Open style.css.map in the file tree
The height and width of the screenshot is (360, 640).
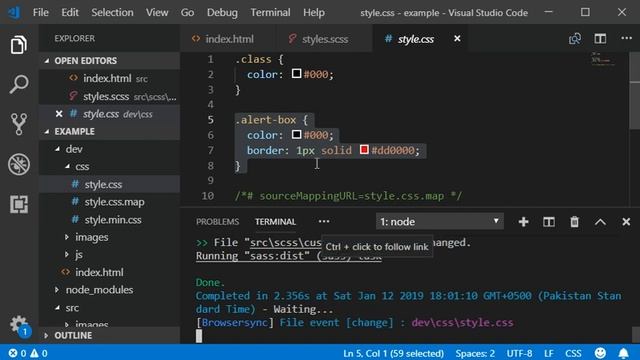tap(114, 202)
